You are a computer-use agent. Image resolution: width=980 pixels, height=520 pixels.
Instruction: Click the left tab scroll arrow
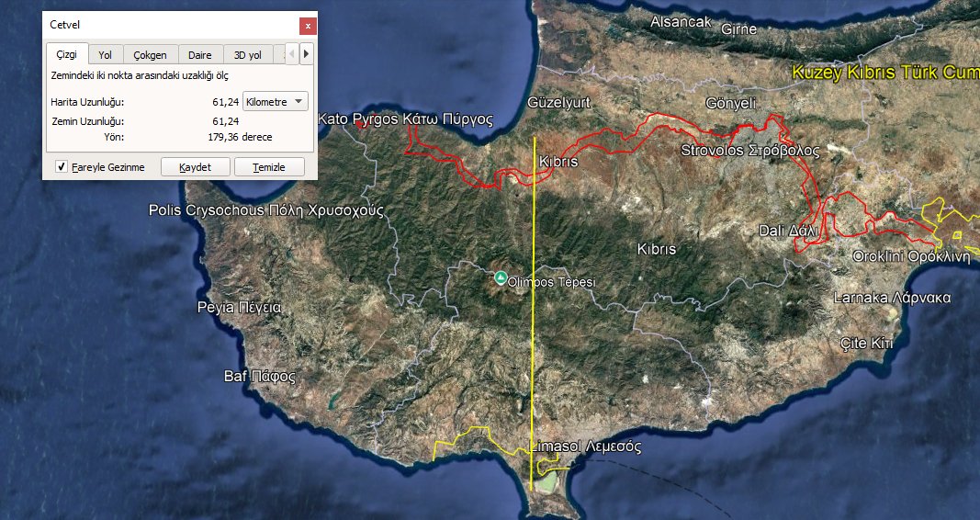point(292,54)
